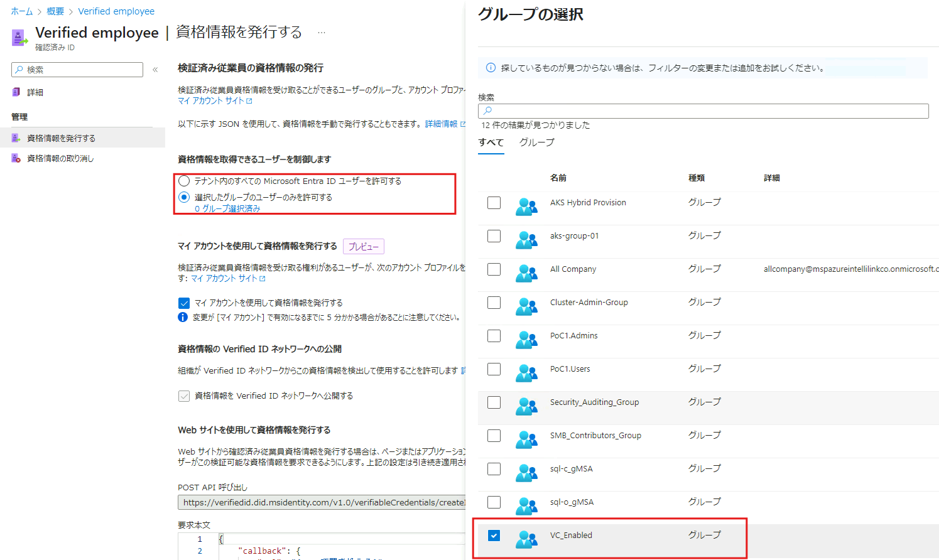This screenshot has width=939, height=560.
Task: Check the sql-c_gMSA checkbox
Action: (494, 469)
